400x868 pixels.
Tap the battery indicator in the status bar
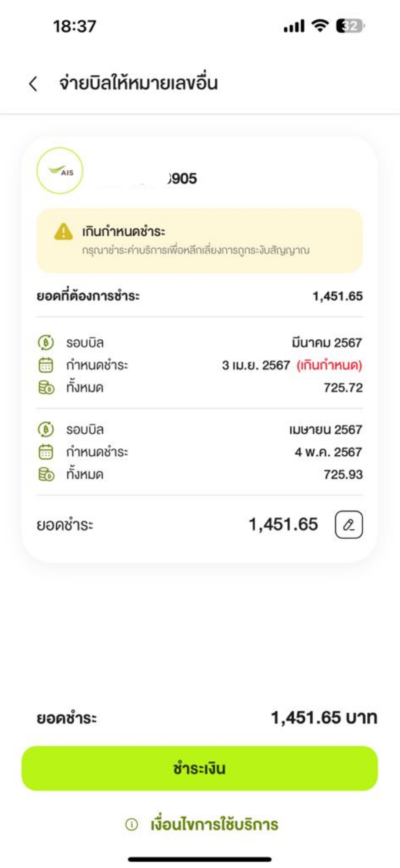(x=350, y=26)
